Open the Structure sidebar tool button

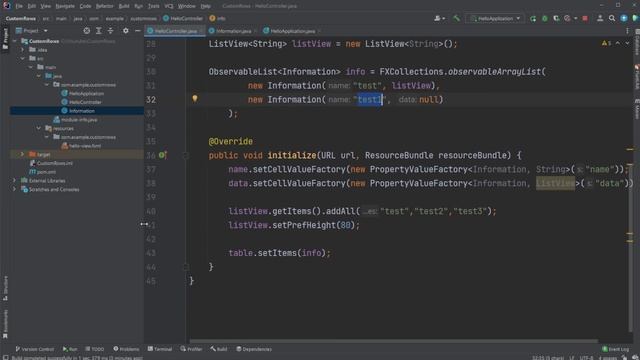[5, 288]
